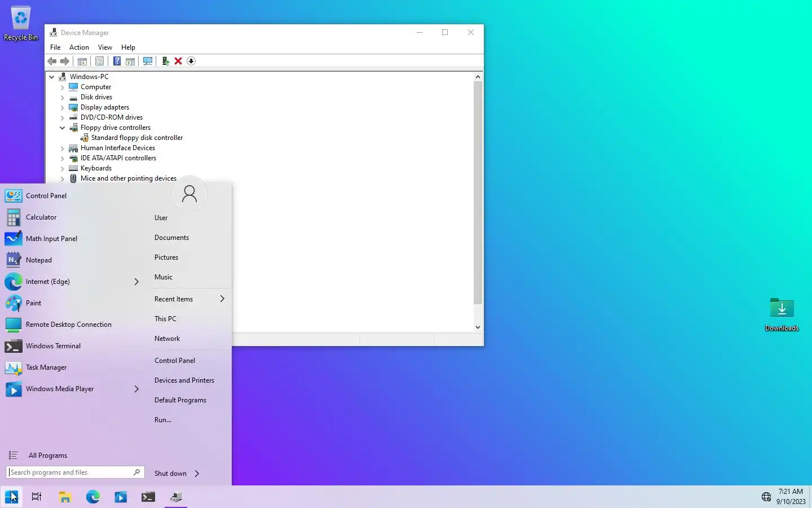
Task: Click the scroll down arrow in Device Manager
Action: click(x=478, y=327)
